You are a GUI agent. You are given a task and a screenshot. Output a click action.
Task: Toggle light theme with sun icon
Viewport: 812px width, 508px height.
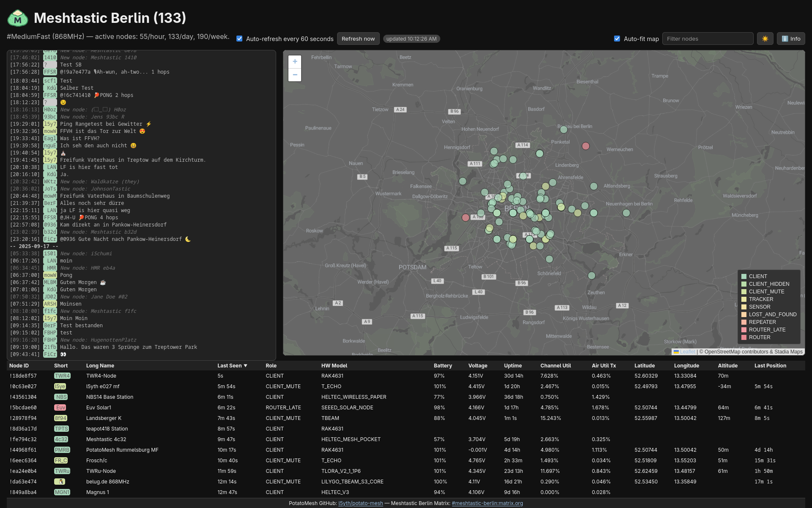click(x=765, y=39)
